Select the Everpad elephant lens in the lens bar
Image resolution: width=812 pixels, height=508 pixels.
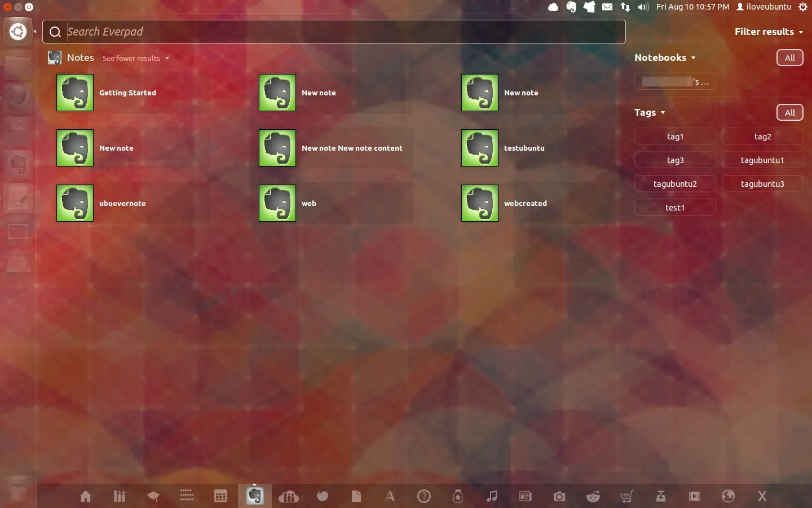[x=255, y=496]
